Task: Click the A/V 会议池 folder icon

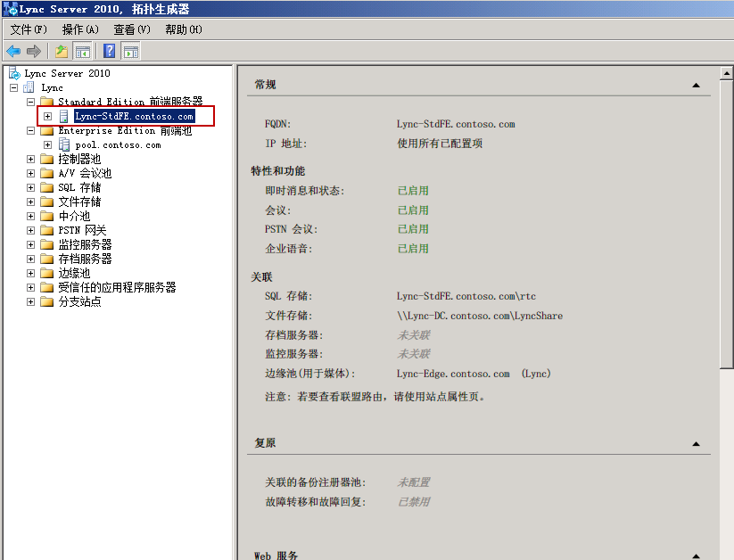Action: pos(46,173)
